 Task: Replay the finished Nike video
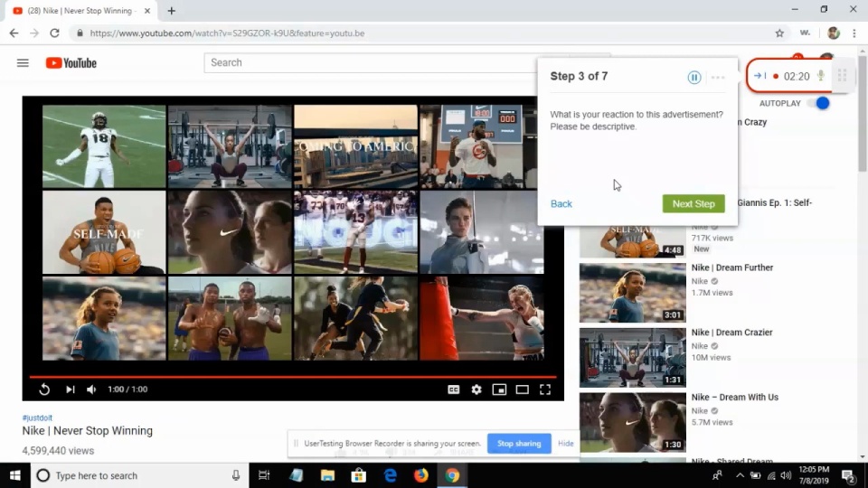pyautogui.click(x=44, y=389)
